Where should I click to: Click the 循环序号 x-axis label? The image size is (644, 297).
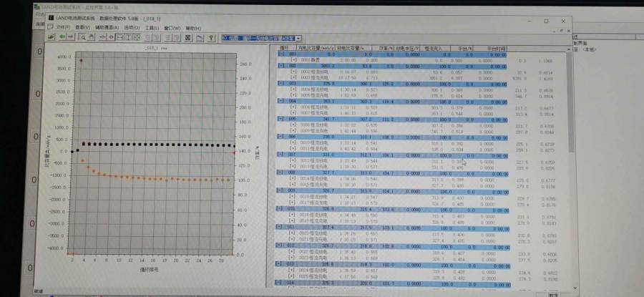click(x=149, y=270)
